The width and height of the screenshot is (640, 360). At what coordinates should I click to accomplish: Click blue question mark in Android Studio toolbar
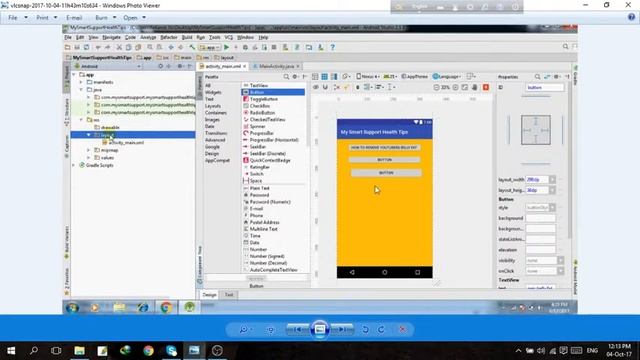pos(333,47)
